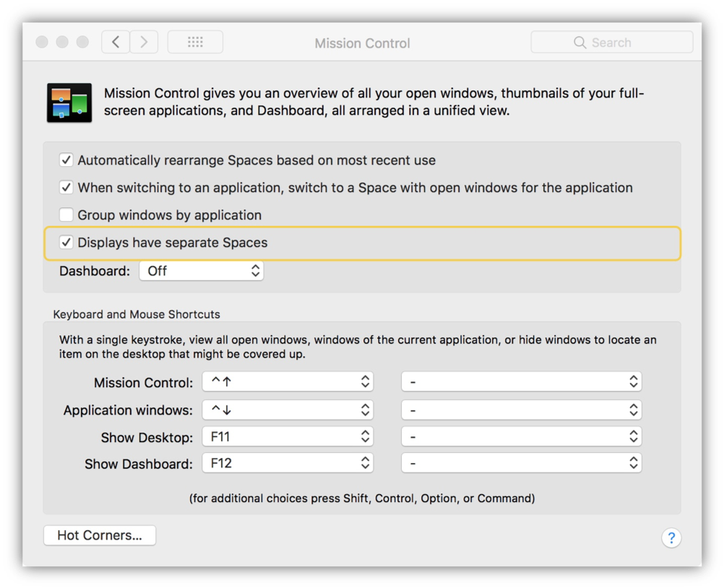Screen dimensions: 724x588
Task: Show all preferences grid icon
Action: (x=195, y=43)
